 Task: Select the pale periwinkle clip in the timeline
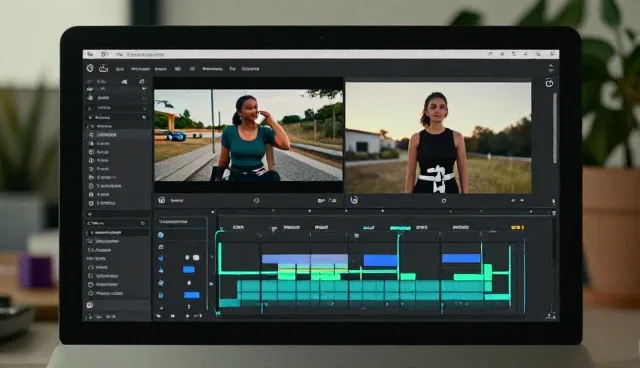pyautogui.click(x=305, y=259)
